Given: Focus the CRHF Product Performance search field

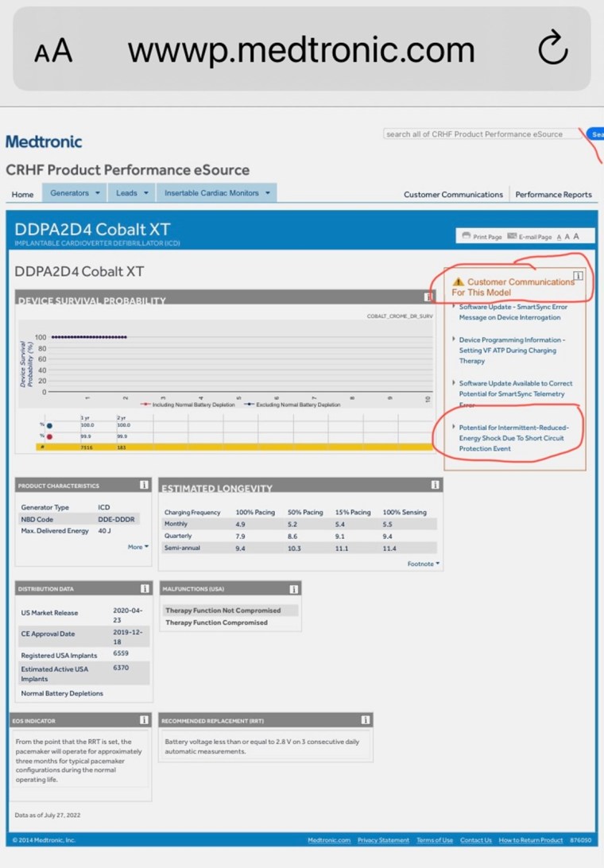Looking at the screenshot, I should point(481,134).
